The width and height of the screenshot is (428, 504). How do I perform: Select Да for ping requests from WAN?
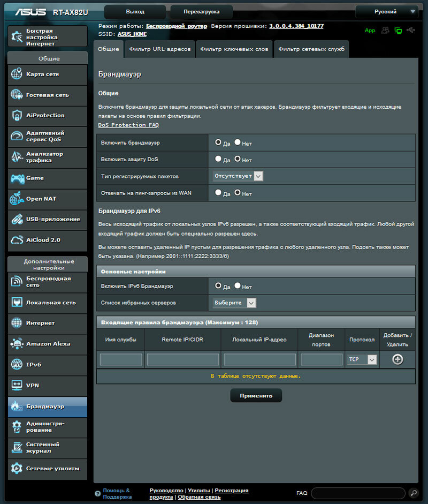point(218,192)
